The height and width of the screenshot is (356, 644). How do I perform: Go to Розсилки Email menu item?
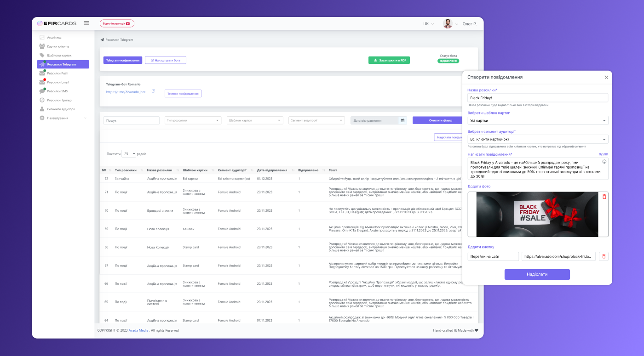[x=58, y=82]
